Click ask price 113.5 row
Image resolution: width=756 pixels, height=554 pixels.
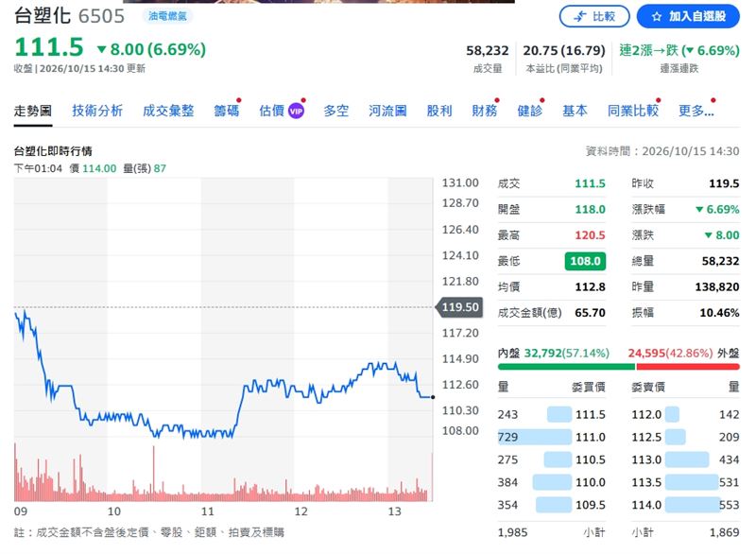685,482
